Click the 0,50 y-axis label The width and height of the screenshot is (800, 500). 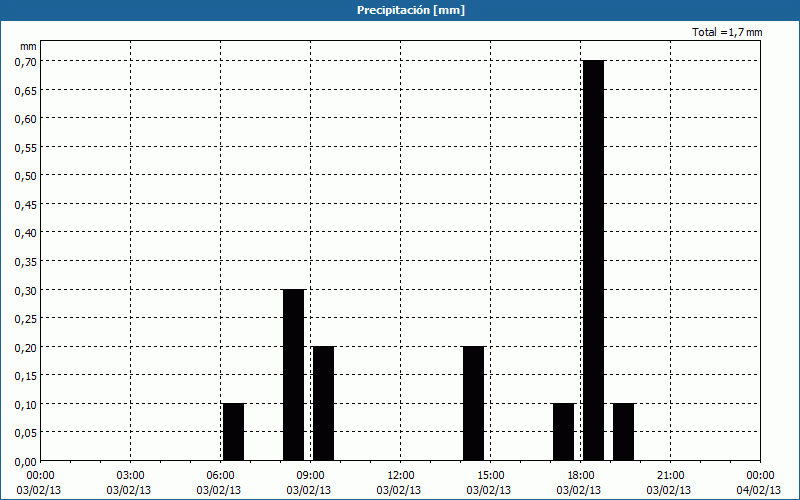pyautogui.click(x=26, y=176)
